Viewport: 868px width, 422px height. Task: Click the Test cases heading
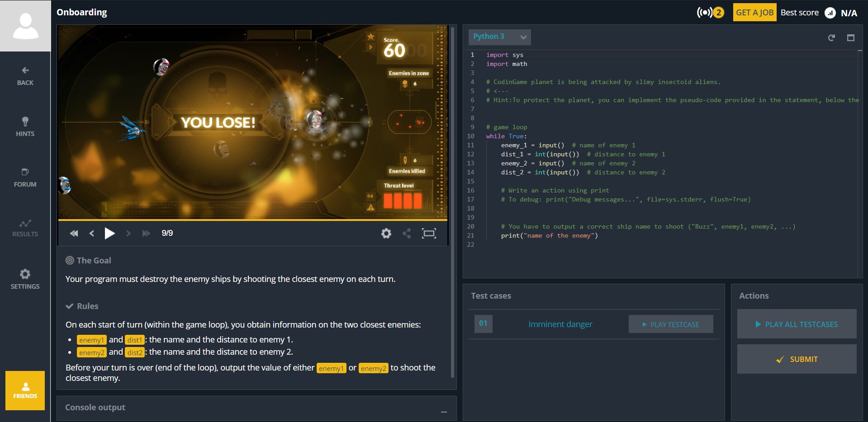pos(491,295)
